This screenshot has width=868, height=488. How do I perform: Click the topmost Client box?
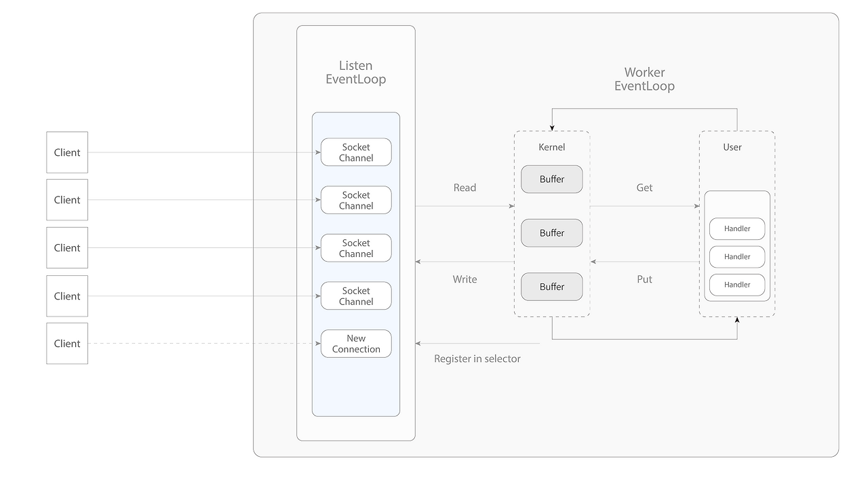[67, 152]
